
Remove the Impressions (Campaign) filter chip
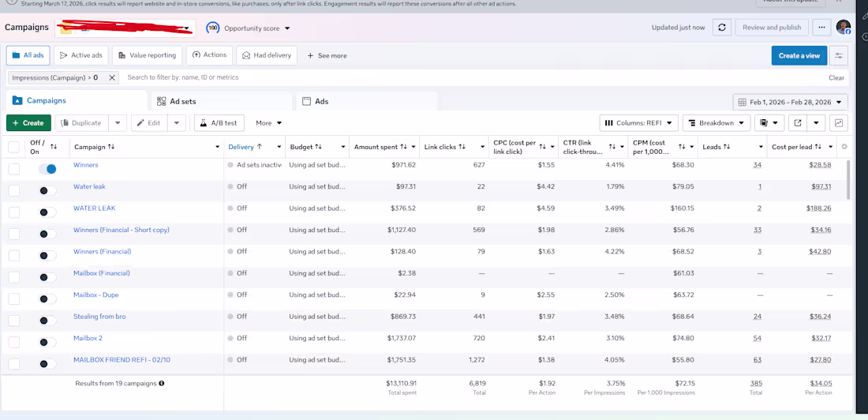pos(112,77)
